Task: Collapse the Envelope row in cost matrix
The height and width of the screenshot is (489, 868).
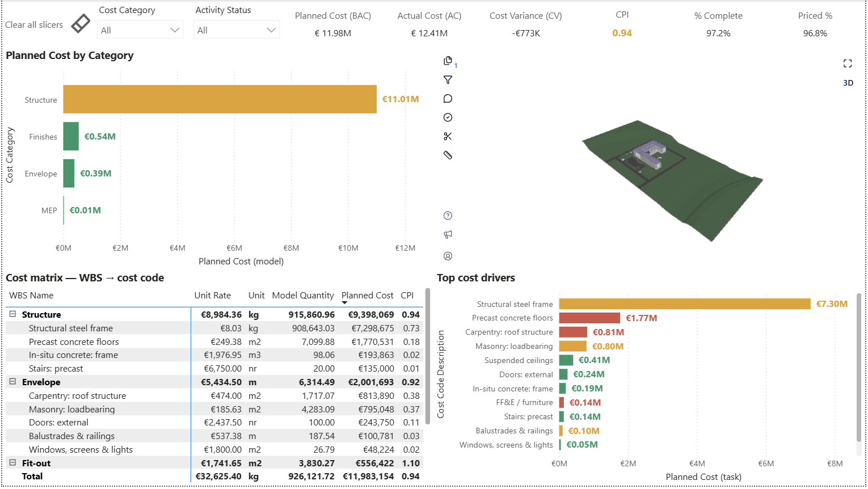Action: [x=12, y=382]
